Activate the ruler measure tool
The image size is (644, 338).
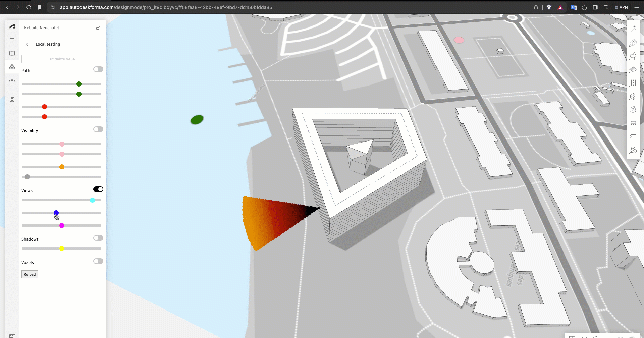(633, 123)
